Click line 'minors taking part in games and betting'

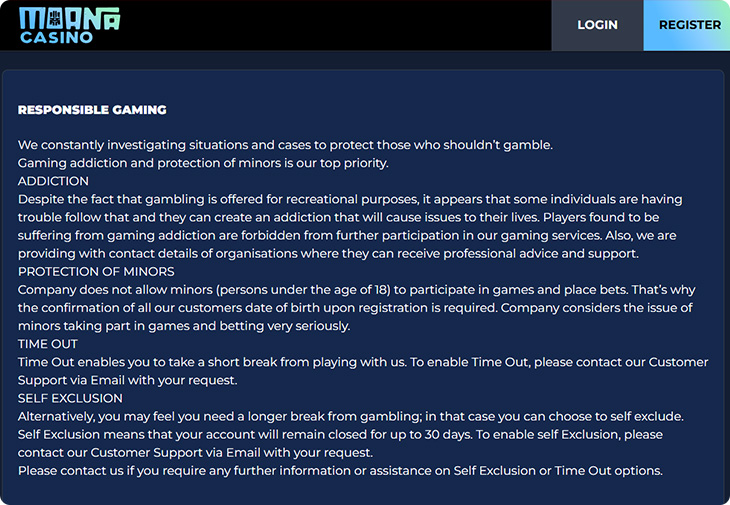[x=184, y=326]
